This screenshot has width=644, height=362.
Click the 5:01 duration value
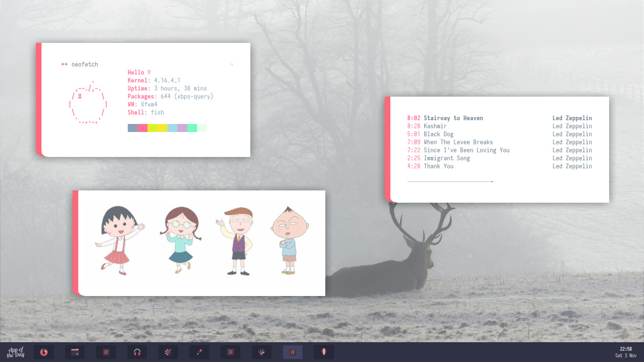click(413, 134)
